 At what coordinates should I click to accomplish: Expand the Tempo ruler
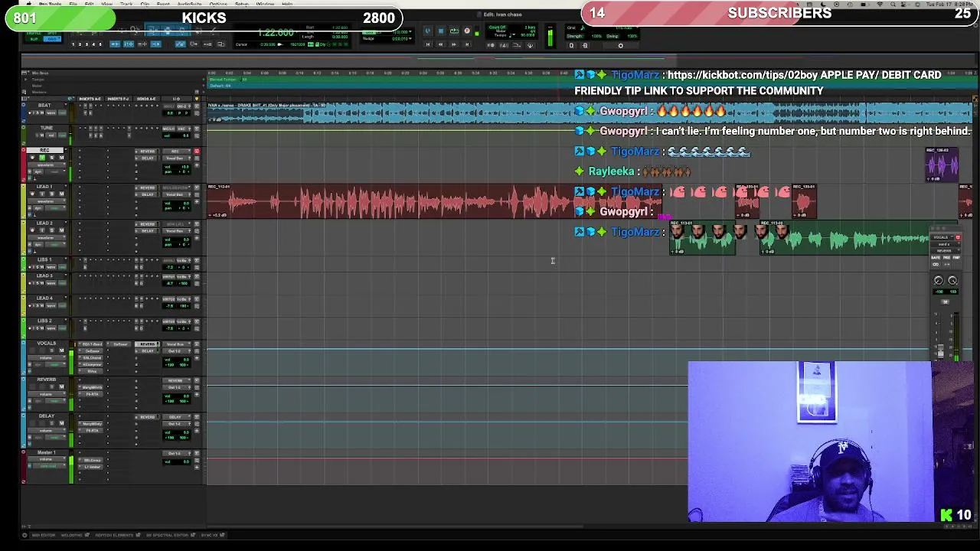[x=25, y=79]
